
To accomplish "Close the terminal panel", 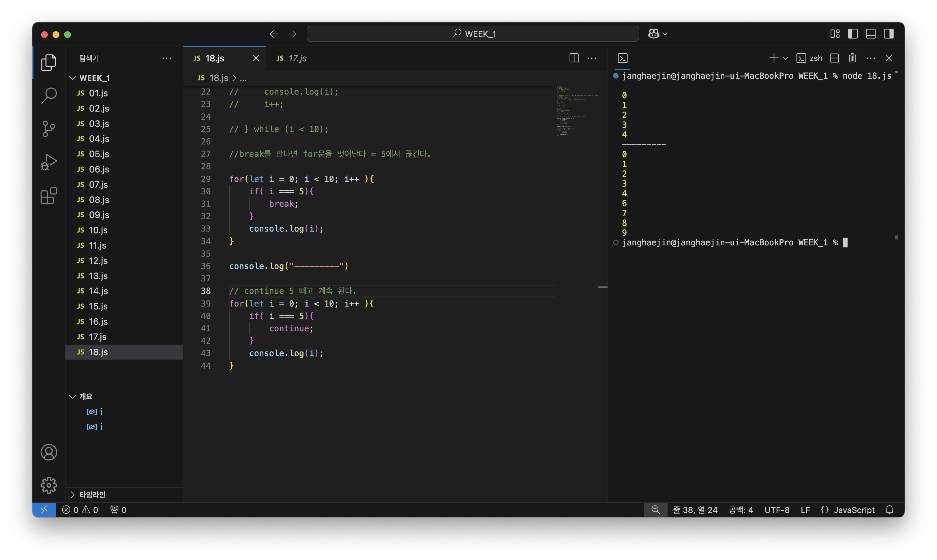I will click(889, 58).
